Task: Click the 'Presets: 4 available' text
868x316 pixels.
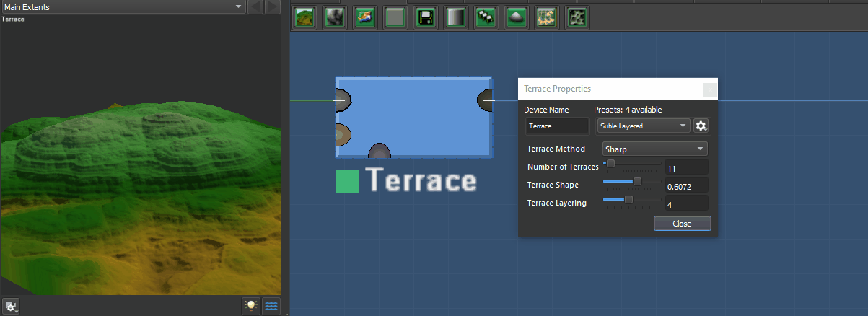Action: (x=628, y=110)
